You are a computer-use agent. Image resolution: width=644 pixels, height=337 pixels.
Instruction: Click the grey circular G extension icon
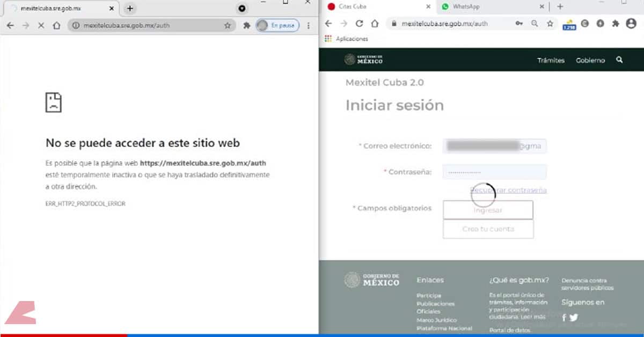585,24
